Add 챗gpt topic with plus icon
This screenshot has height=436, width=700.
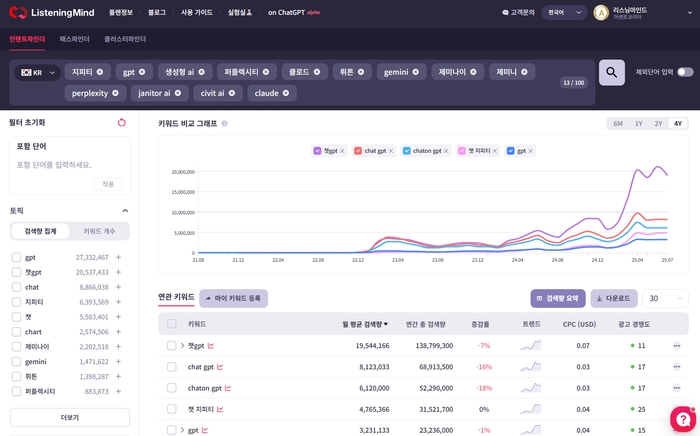tap(118, 272)
